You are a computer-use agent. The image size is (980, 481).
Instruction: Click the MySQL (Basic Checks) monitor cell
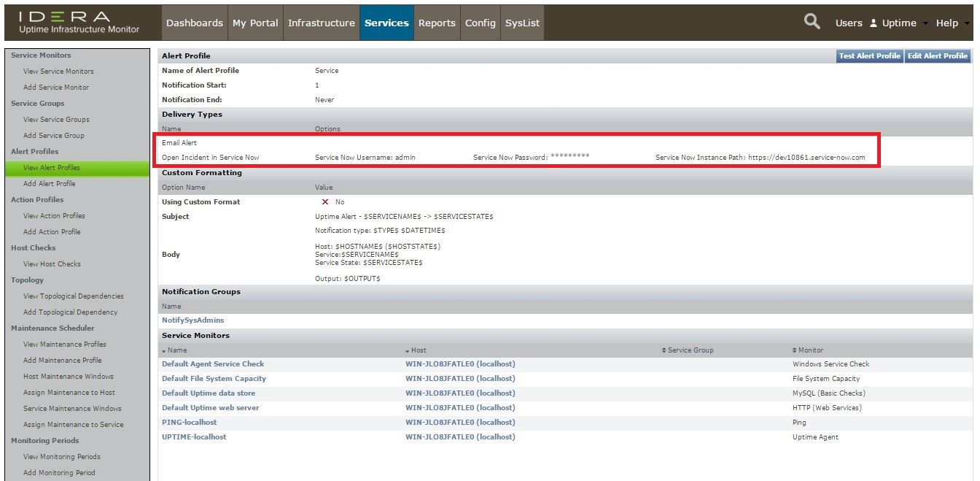coord(828,393)
